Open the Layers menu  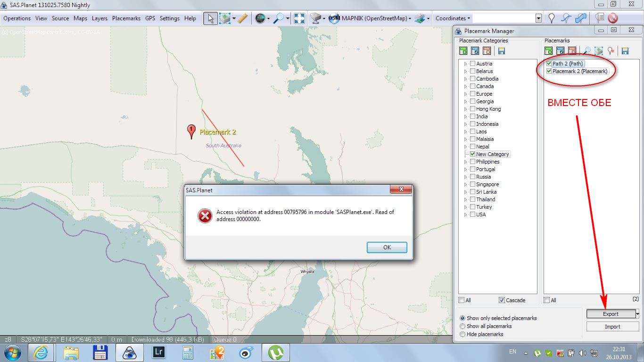[x=99, y=18]
